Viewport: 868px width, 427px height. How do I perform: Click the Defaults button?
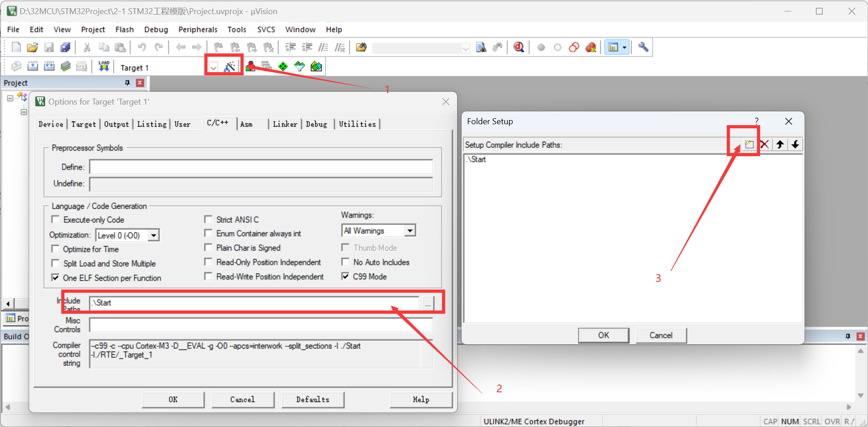point(313,400)
